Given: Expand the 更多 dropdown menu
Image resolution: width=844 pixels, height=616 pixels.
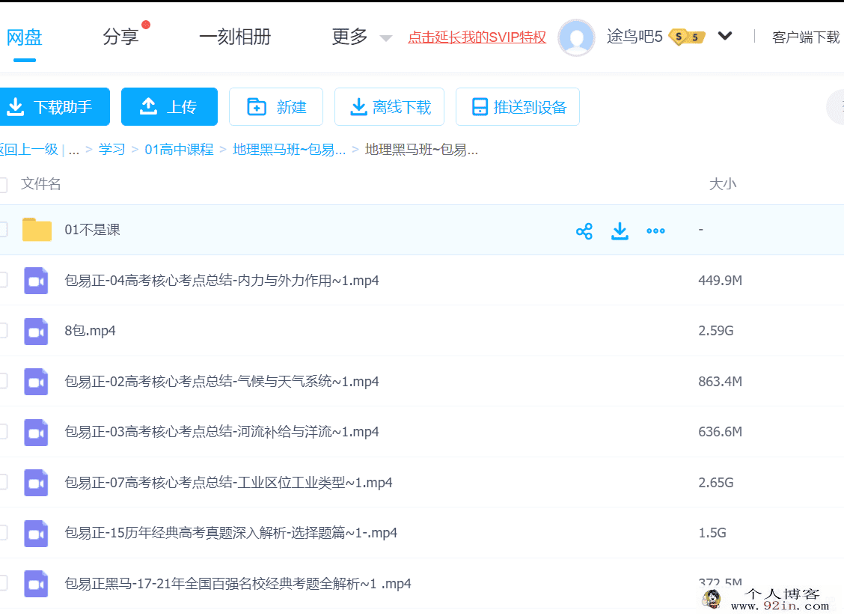Looking at the screenshot, I should (x=385, y=38).
